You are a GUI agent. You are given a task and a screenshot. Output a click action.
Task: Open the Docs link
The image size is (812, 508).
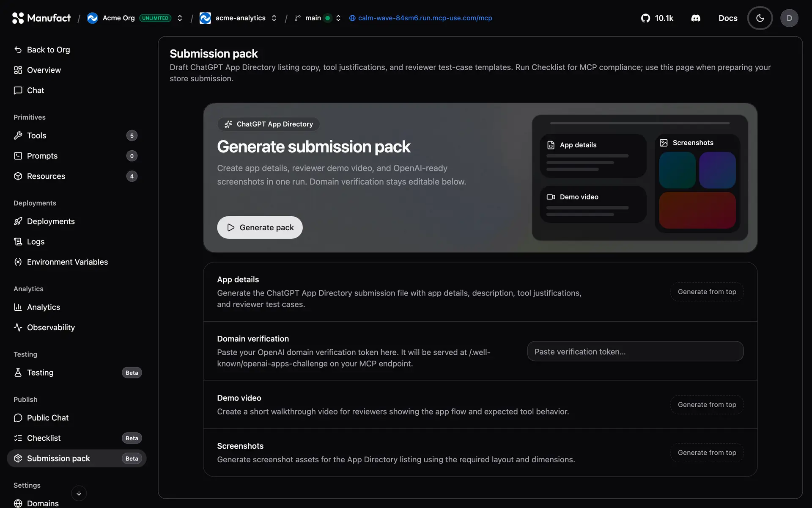coord(728,18)
